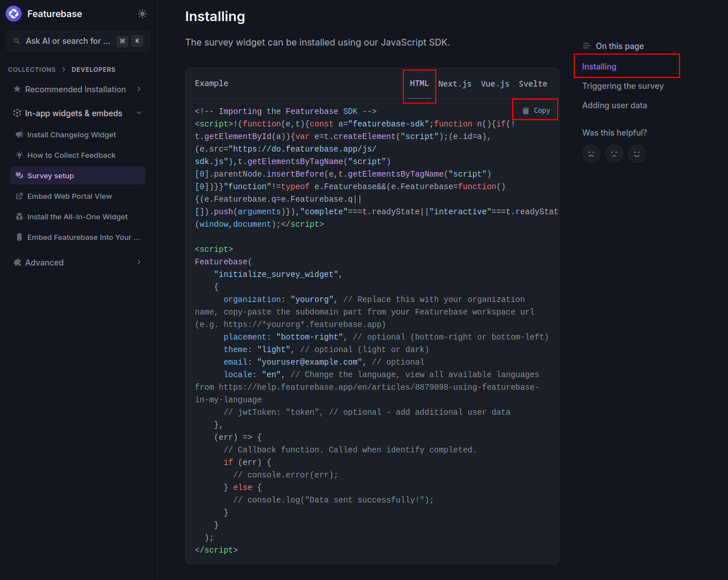
Task: Click the cube icon for Install the All-In-One Widget
Action: [x=19, y=217]
